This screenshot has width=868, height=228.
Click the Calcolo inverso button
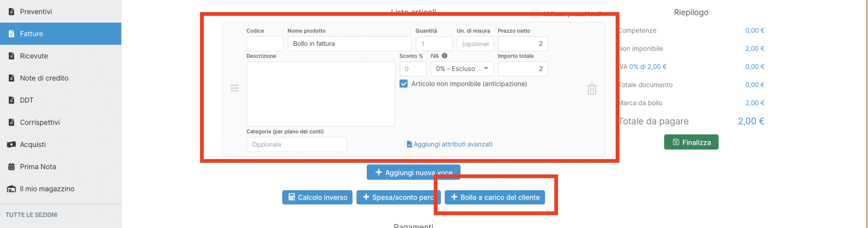317,197
